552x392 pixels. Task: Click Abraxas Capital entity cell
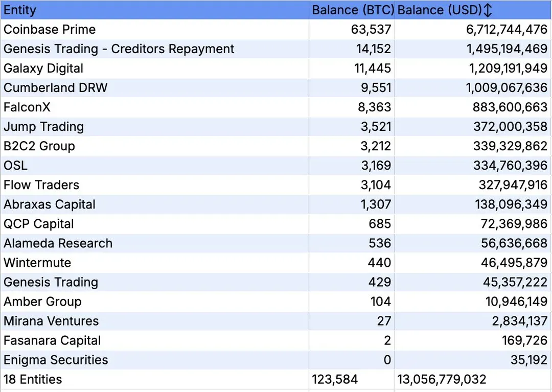[x=50, y=204]
